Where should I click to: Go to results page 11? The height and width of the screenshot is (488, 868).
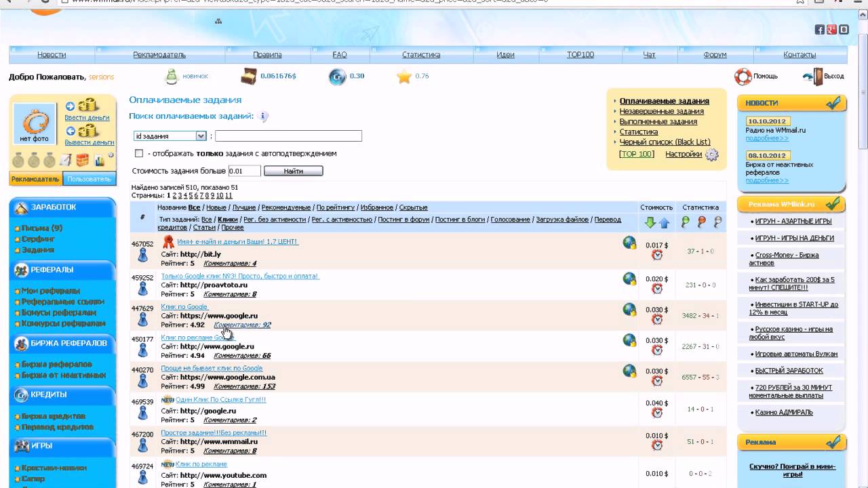[229, 195]
